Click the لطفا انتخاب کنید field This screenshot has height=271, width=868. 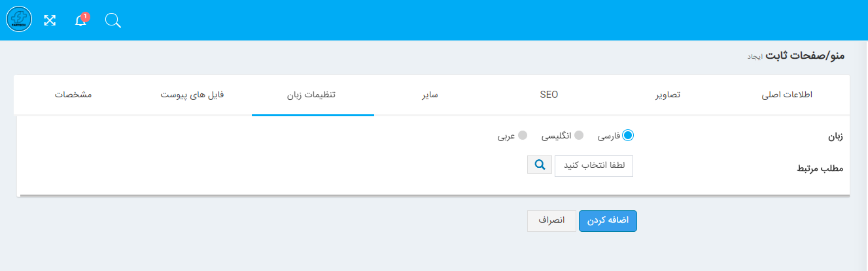click(594, 166)
